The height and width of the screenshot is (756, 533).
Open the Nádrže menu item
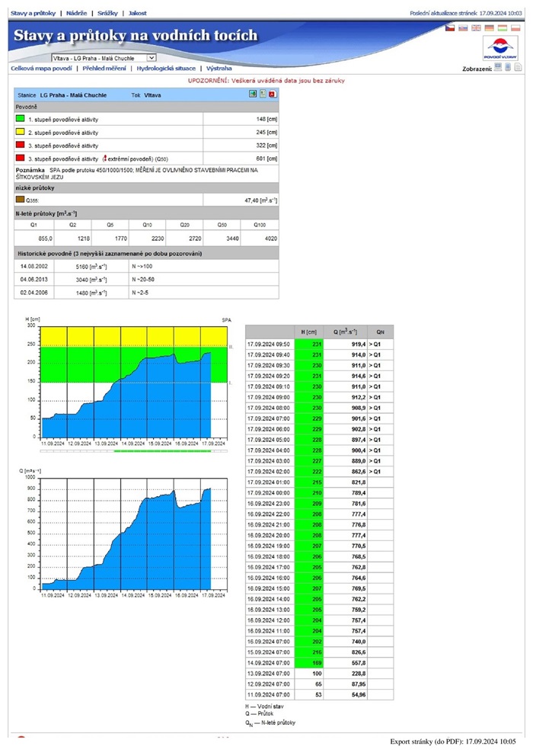tap(77, 13)
